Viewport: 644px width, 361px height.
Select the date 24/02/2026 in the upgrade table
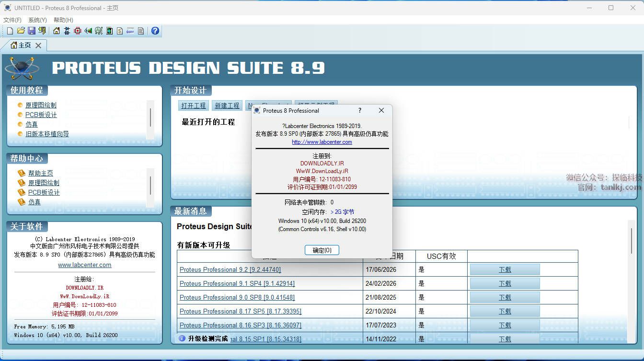(x=381, y=283)
